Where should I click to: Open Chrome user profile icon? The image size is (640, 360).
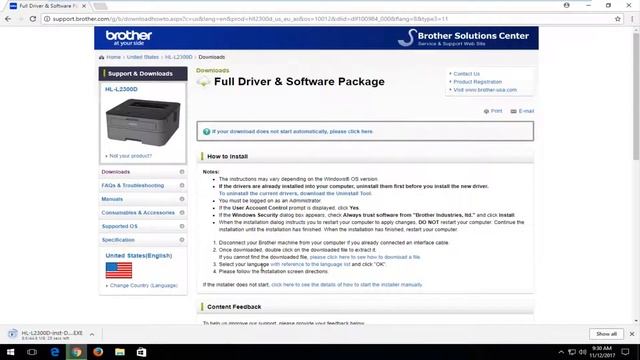tap(567, 5)
